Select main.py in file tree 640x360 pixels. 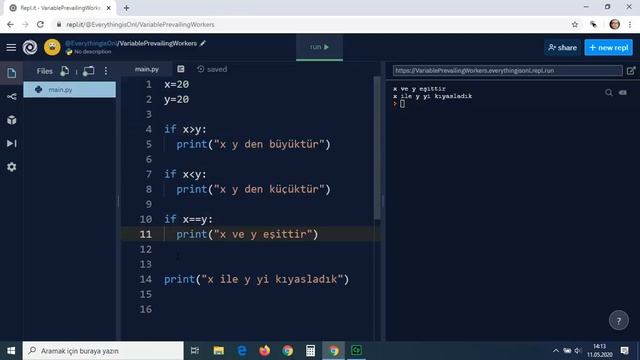click(x=69, y=89)
